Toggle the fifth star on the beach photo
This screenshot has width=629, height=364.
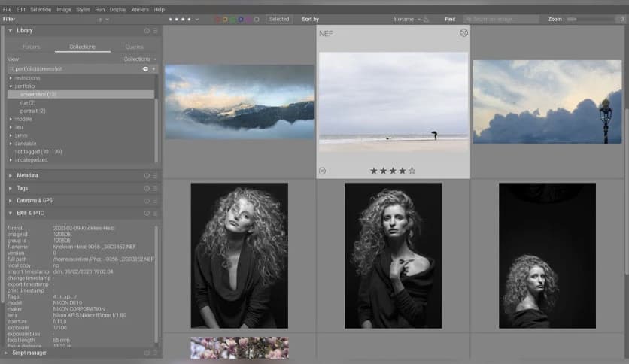tap(412, 171)
